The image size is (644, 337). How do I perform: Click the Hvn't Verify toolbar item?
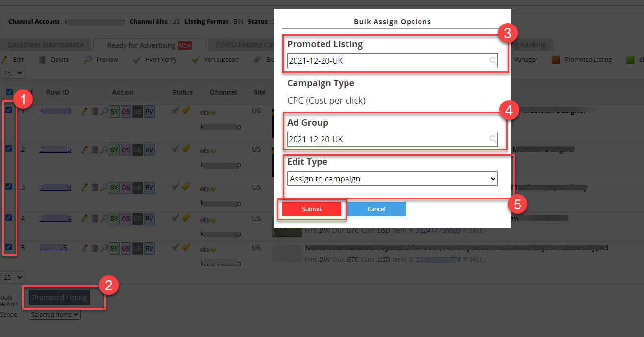pos(155,60)
